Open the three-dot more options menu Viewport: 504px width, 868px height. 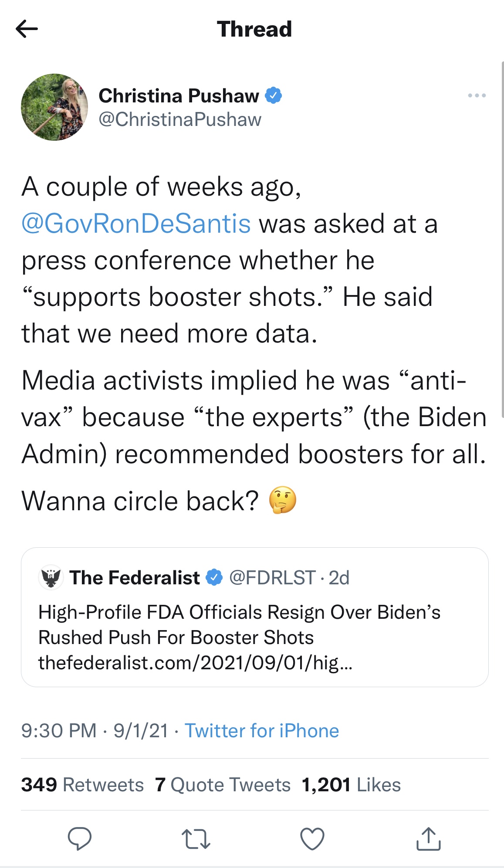[477, 95]
